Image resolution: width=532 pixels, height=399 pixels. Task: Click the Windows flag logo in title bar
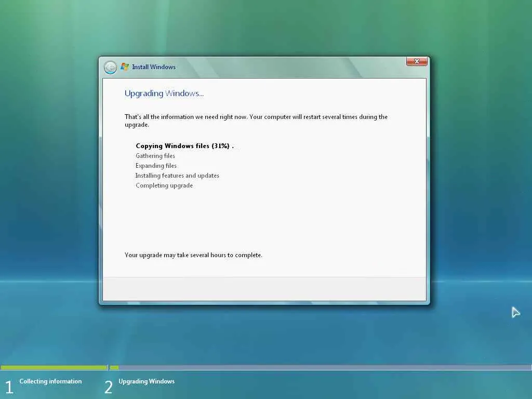[125, 67]
